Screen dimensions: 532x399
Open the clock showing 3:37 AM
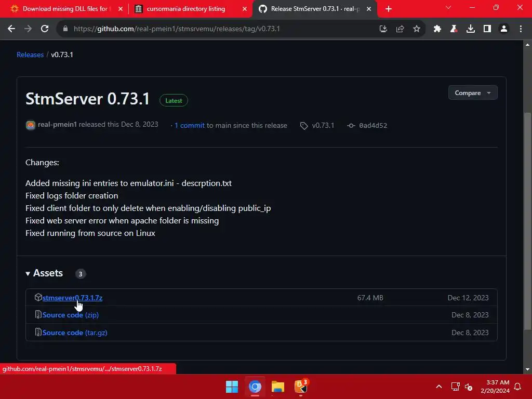coord(495,387)
